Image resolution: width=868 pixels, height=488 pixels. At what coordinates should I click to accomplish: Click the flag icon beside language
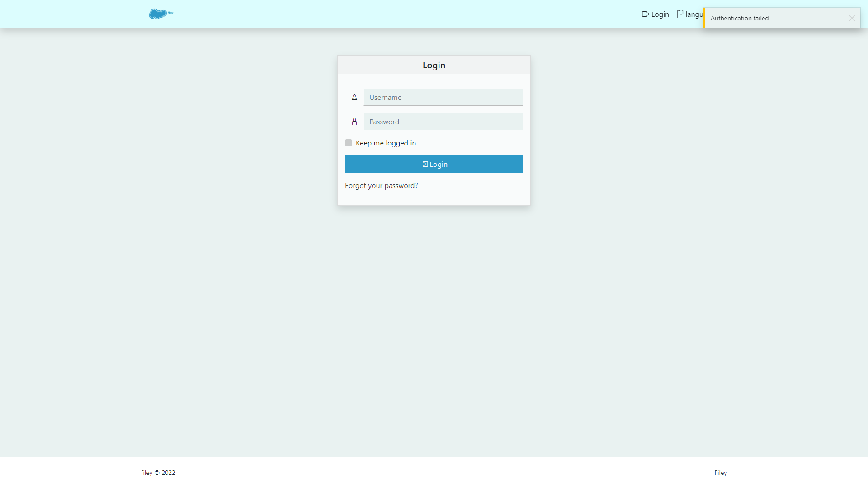pos(679,14)
